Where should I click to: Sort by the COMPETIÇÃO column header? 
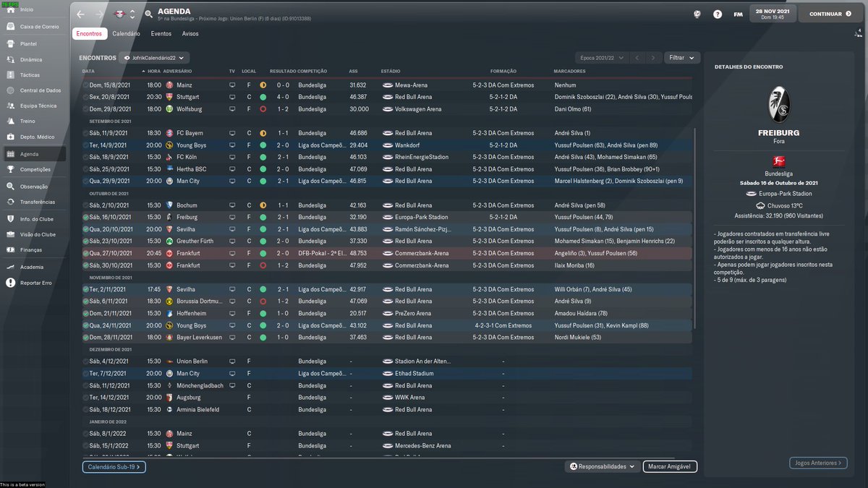click(x=312, y=71)
